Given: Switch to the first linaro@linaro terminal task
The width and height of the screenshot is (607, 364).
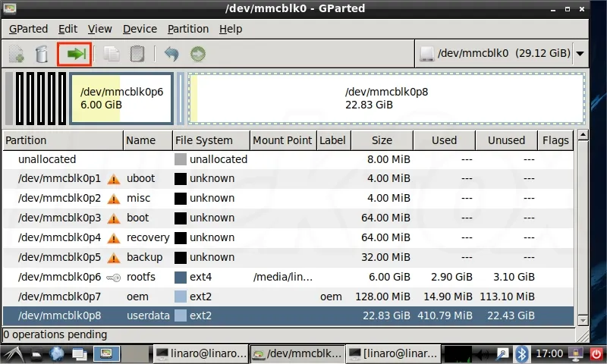Looking at the screenshot, I should pos(200,353).
